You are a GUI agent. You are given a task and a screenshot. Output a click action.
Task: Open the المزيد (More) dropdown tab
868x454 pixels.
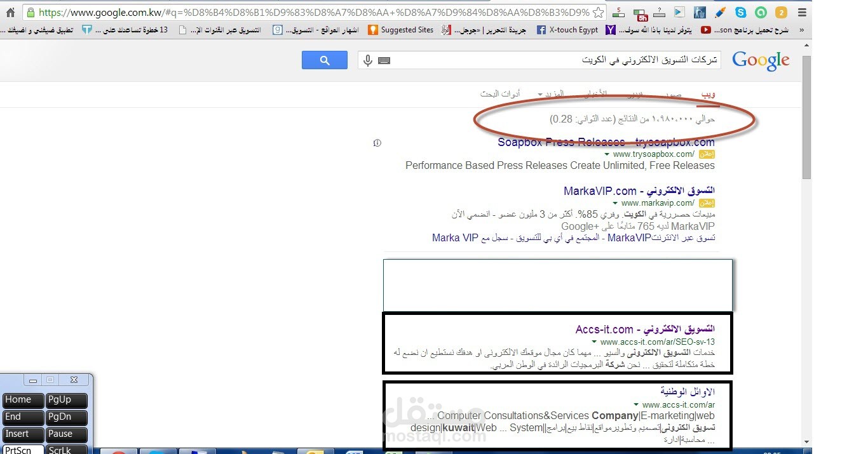pyautogui.click(x=550, y=94)
